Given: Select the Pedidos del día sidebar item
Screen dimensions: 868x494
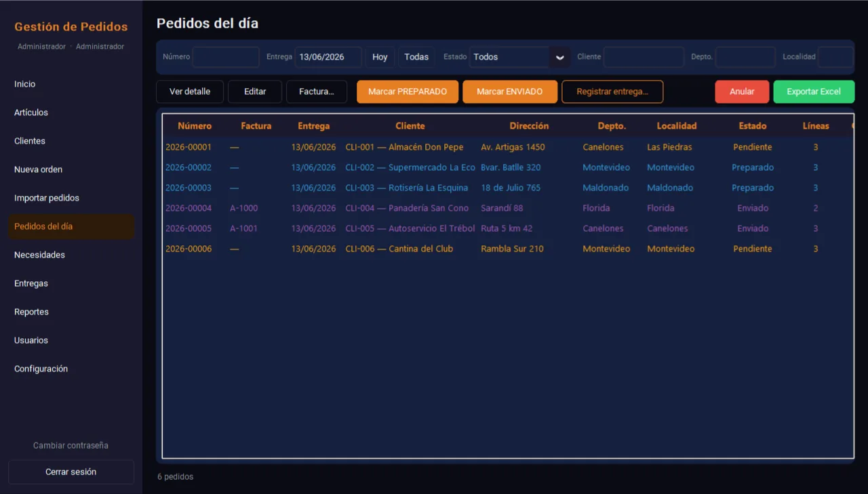Looking at the screenshot, I should coord(71,226).
